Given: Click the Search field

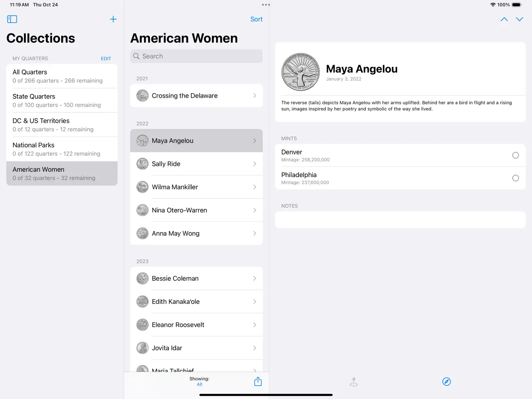Looking at the screenshot, I should [196, 56].
